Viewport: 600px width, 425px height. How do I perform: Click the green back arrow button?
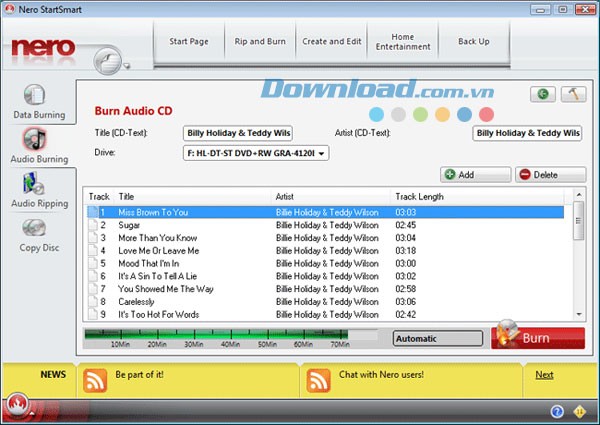[544, 94]
